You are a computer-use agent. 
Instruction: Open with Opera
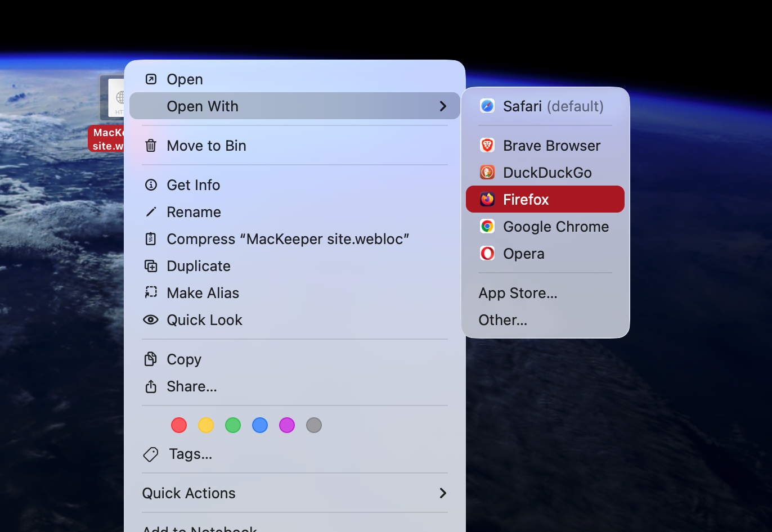[545, 253]
